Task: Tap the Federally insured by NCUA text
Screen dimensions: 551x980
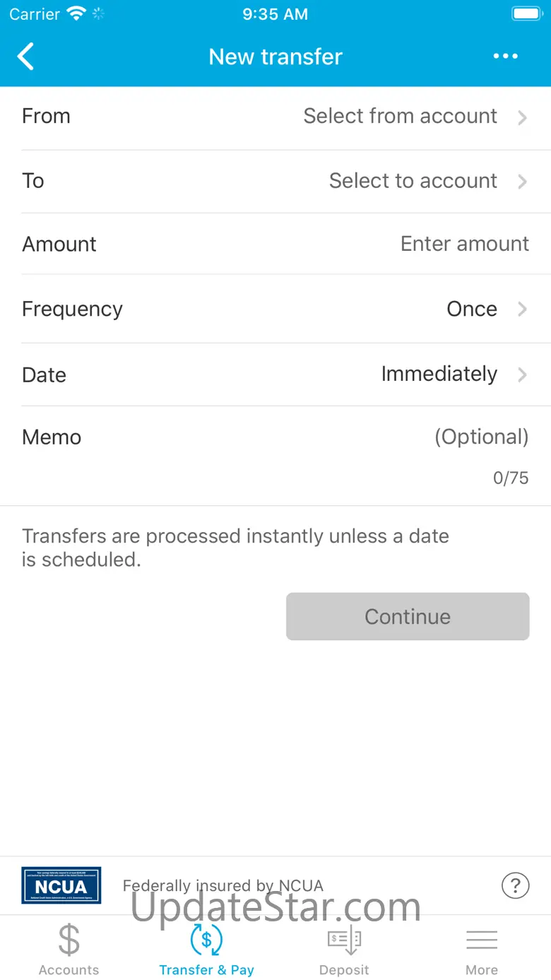Action: point(223,885)
